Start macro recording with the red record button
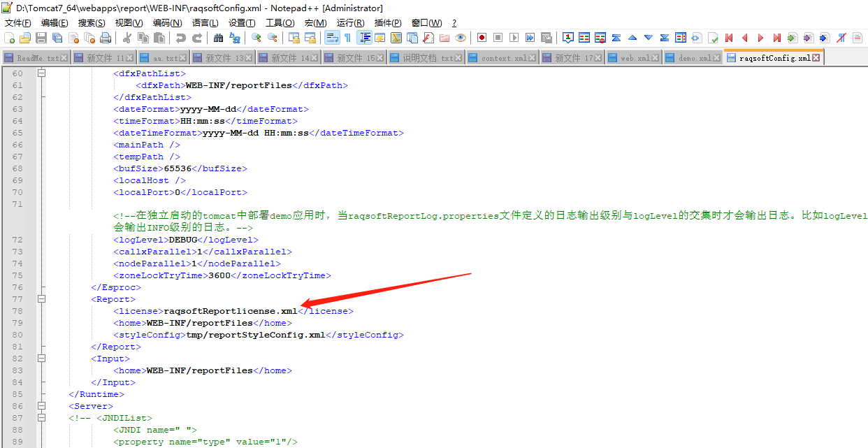The width and height of the screenshot is (868, 448). pyautogui.click(x=482, y=38)
